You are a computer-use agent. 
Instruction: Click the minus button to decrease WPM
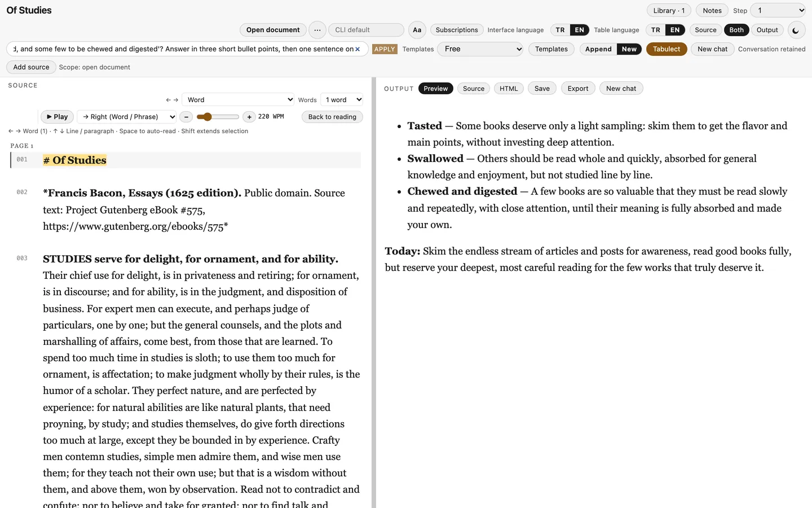pos(186,117)
